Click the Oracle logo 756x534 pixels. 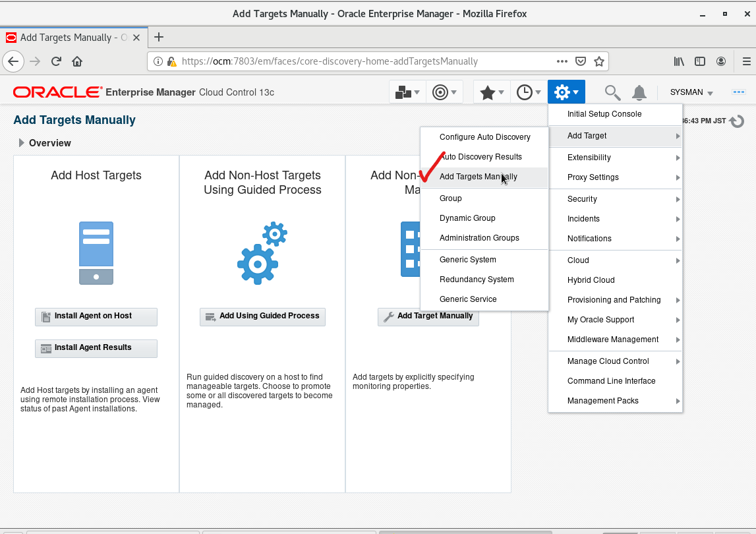pyautogui.click(x=57, y=92)
